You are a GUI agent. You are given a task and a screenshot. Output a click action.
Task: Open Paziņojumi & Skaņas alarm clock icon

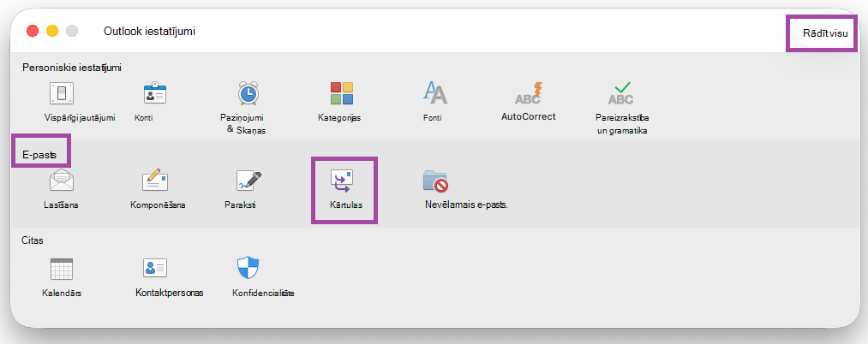click(x=248, y=93)
